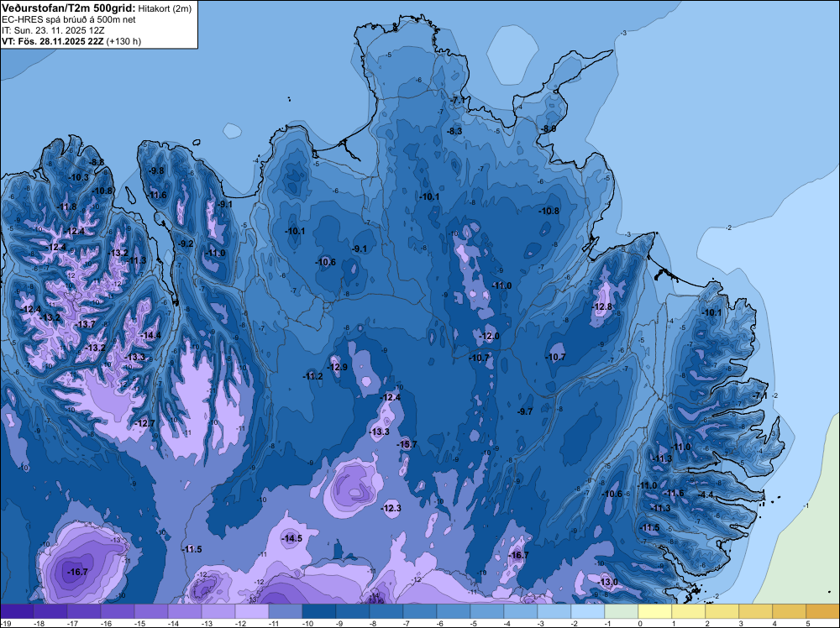The width and height of the screenshot is (840, 628).
Task: Click the legend swatch between -5 and -4
Action: pyautogui.click(x=487, y=611)
